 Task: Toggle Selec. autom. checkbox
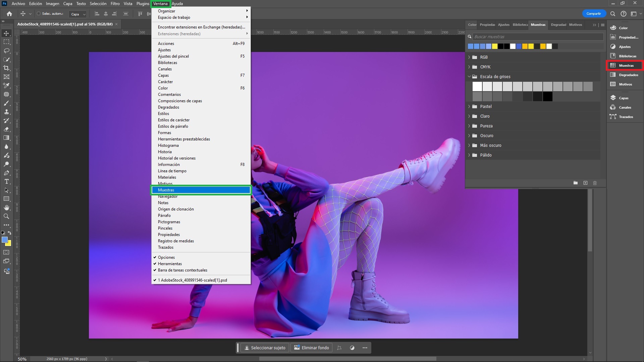39,14
